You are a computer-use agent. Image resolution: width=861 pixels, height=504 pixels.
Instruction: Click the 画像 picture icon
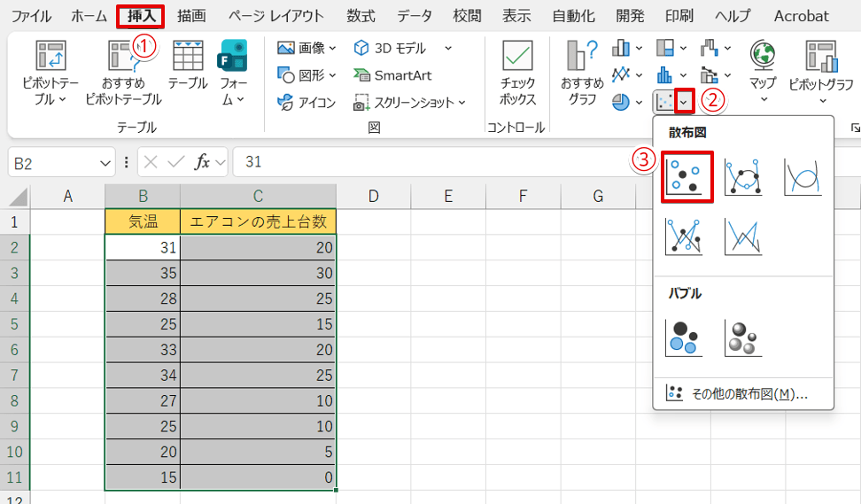pos(285,49)
